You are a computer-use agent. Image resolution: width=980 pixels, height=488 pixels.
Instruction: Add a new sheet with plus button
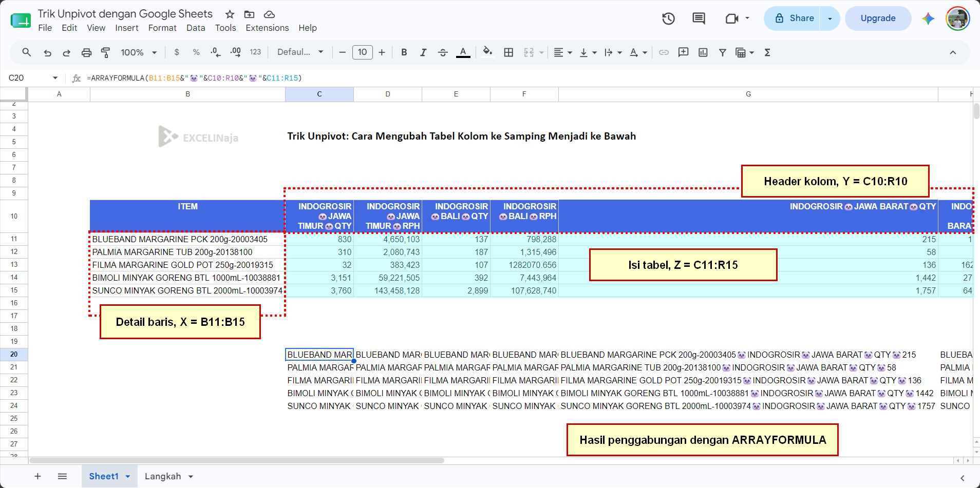(37, 476)
